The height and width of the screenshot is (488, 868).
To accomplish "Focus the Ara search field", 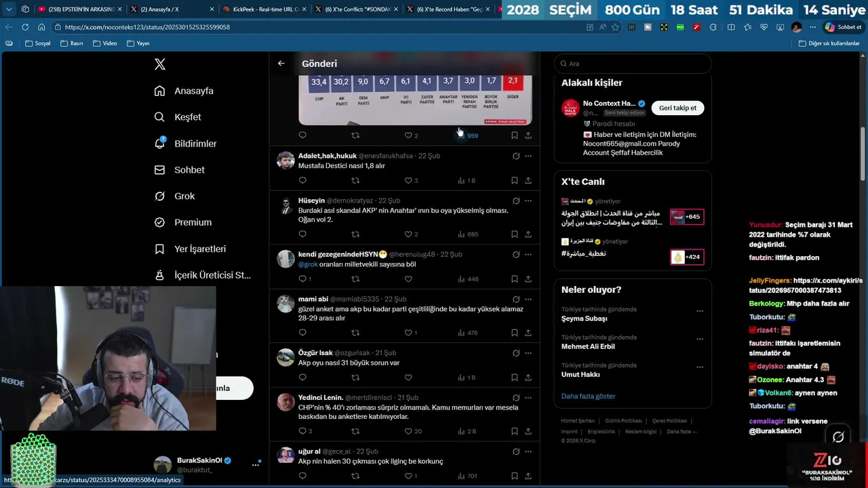I will 633,64.
